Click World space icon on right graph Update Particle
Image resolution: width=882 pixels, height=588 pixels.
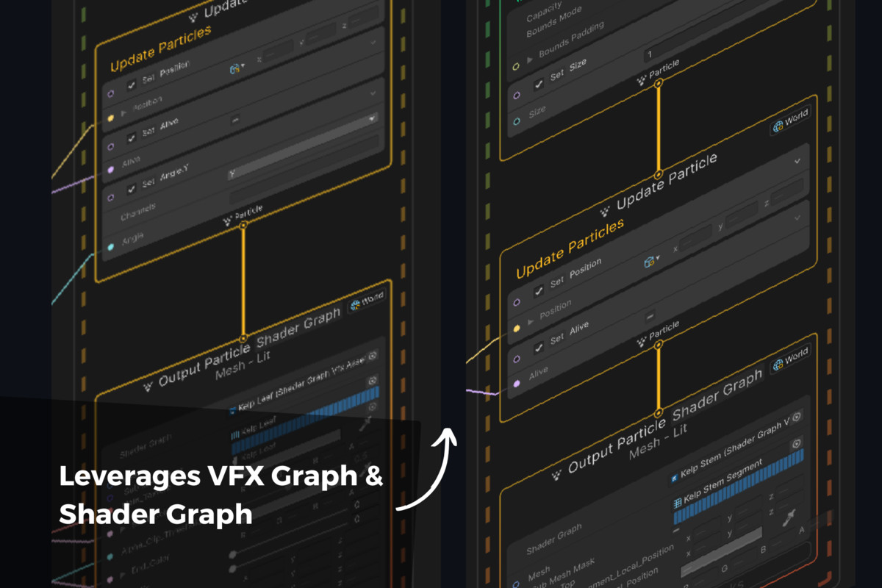click(778, 128)
